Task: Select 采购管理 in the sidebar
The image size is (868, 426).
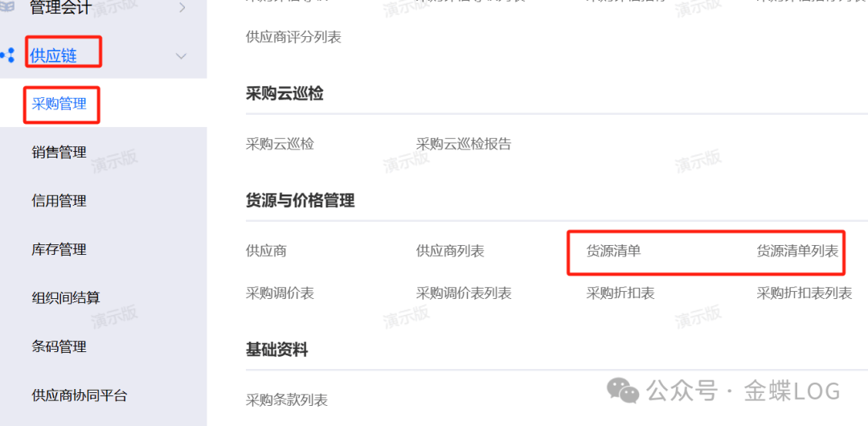Action: click(59, 104)
